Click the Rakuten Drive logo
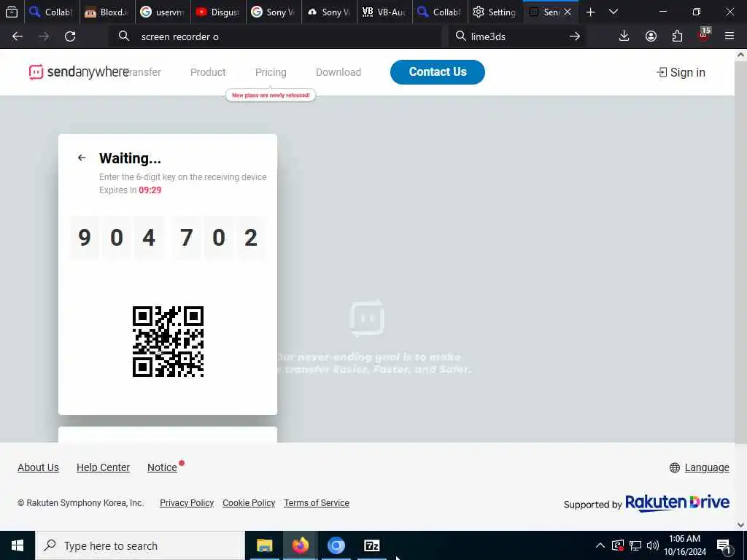Viewport: 747px width, 560px height. click(x=677, y=503)
